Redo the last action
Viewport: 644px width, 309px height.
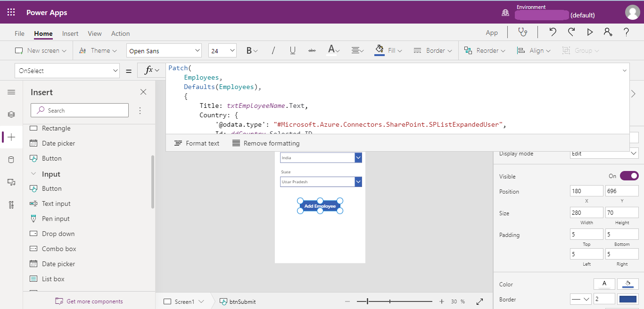point(571,32)
